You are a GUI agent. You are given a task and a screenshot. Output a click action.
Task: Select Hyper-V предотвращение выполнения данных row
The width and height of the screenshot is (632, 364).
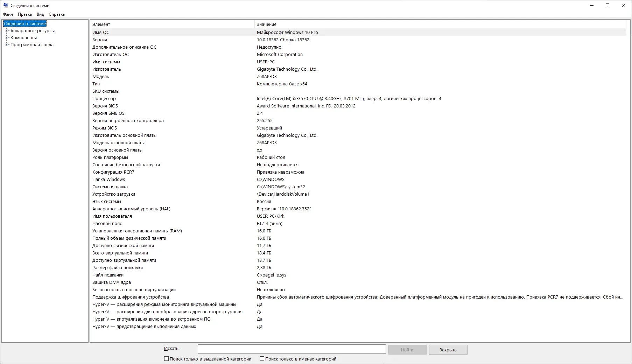click(358, 326)
